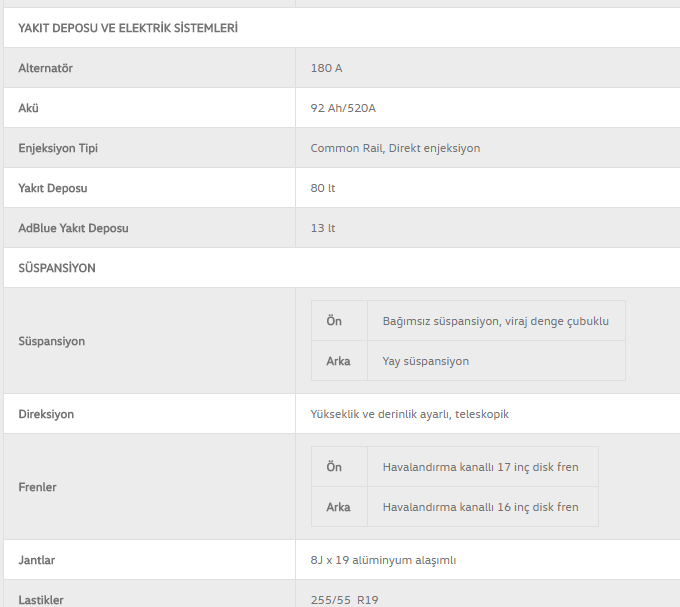Select the Direksiyon row label
The width and height of the screenshot is (680, 607).
(46, 414)
